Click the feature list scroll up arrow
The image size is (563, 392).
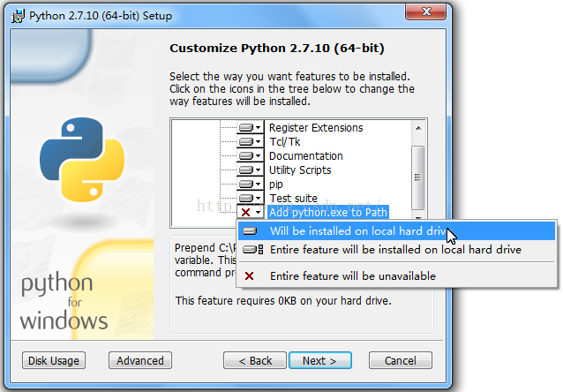tap(418, 128)
